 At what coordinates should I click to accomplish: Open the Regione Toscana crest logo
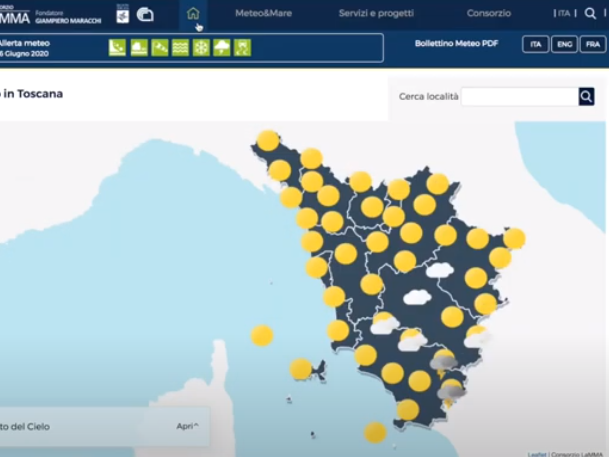(122, 15)
